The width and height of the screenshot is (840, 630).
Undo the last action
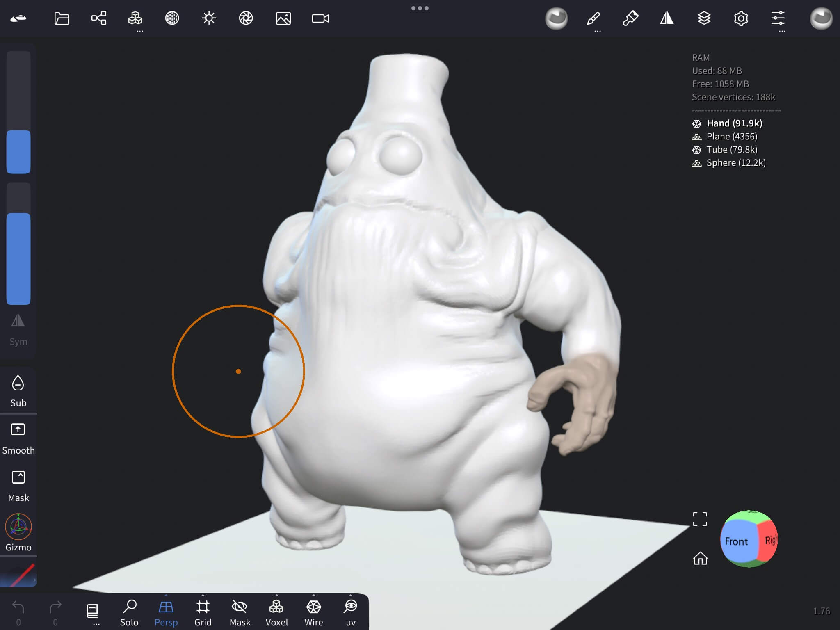tap(18, 612)
